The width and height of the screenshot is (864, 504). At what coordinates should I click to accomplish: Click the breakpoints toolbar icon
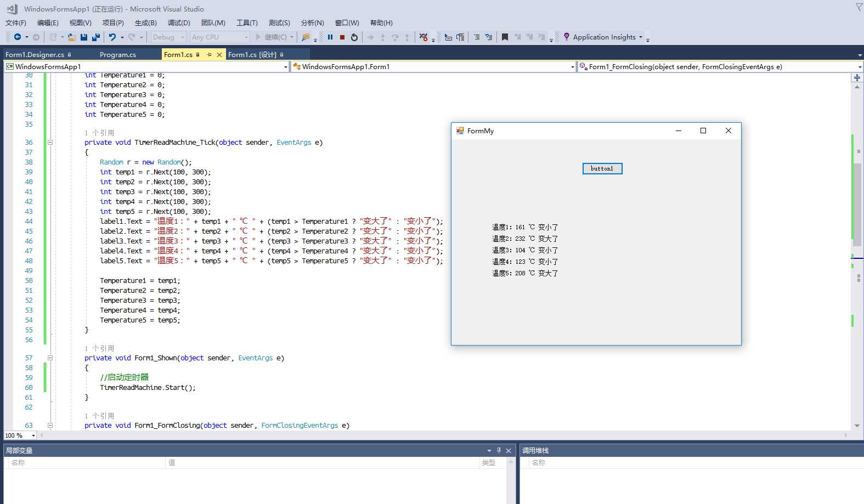point(423,37)
